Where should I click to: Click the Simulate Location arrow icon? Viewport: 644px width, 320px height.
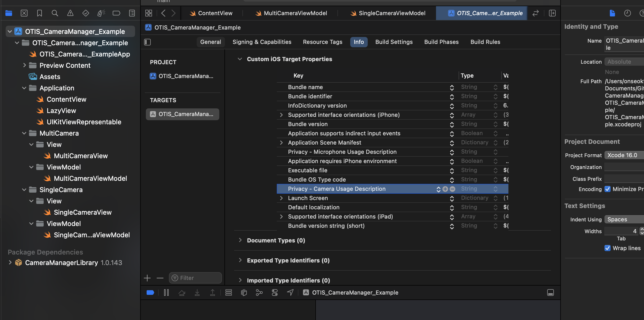(x=290, y=293)
